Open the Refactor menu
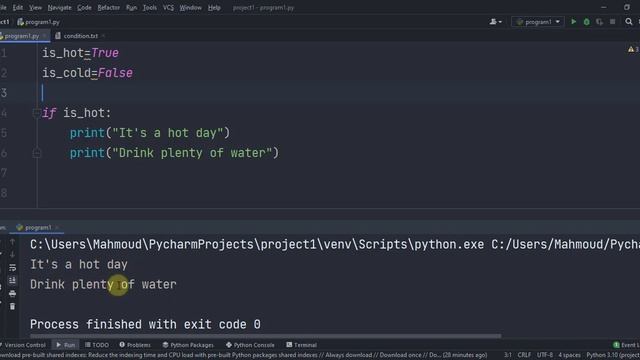The height and width of the screenshot is (360, 640). pos(109,7)
